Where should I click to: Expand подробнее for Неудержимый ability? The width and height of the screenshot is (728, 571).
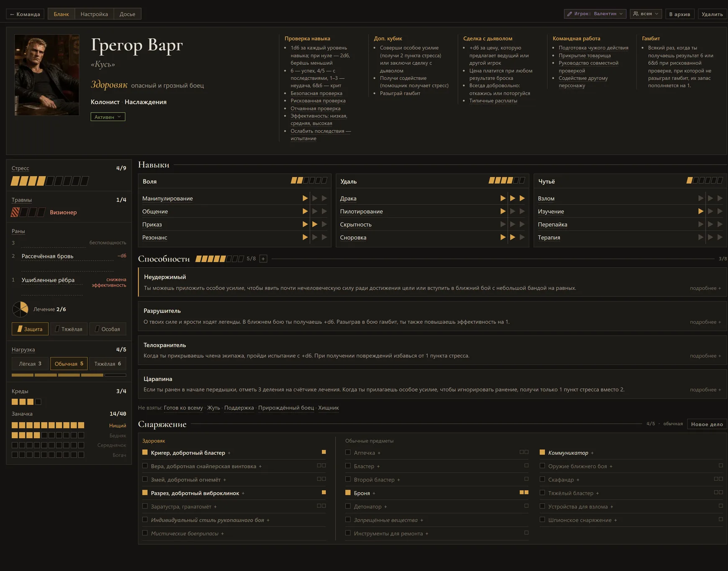pos(705,288)
